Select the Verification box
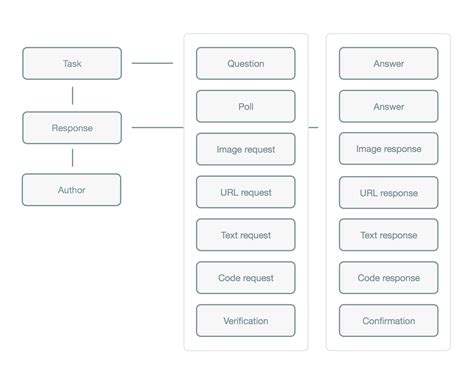 [x=246, y=321]
